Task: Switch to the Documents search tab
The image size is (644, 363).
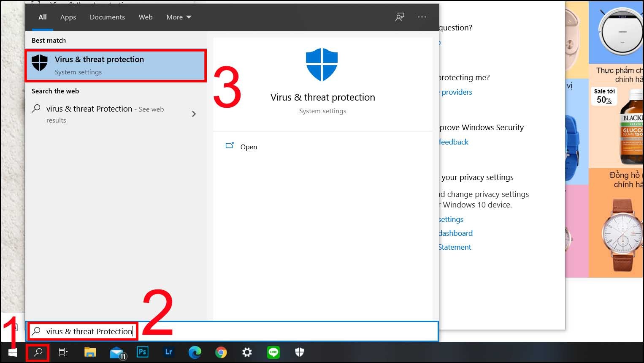Action: [107, 17]
